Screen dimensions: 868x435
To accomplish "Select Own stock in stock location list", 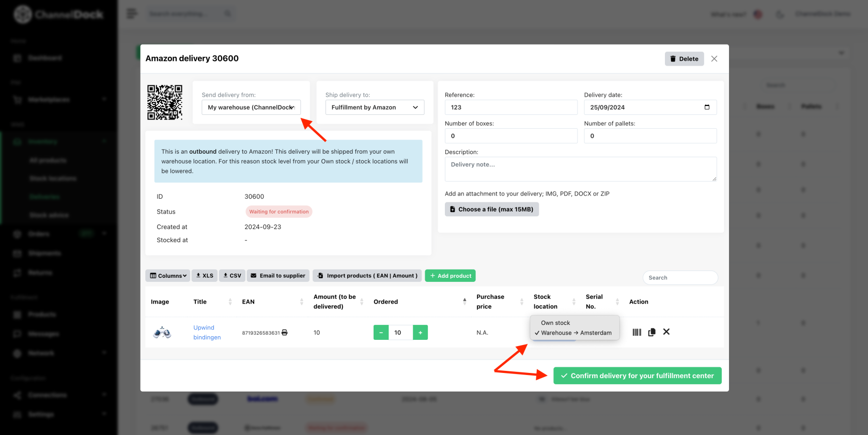I will (555, 323).
